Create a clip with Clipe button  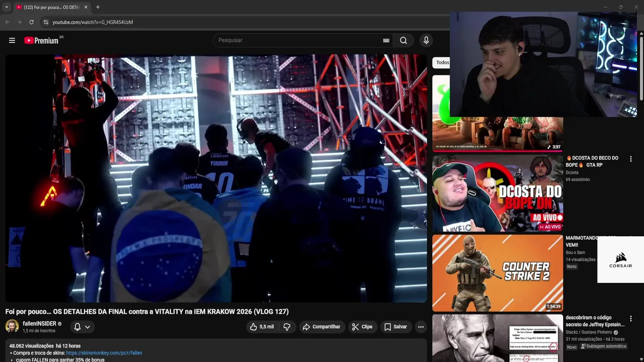362,327
